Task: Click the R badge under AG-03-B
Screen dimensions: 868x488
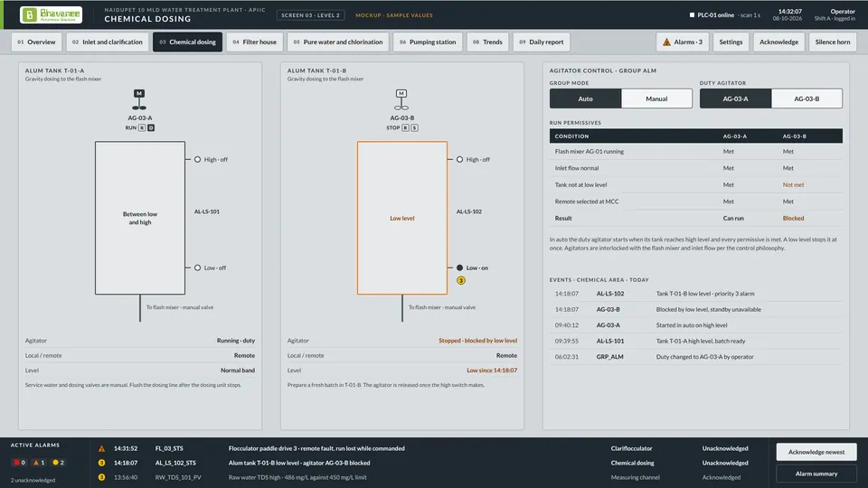Action: pyautogui.click(x=405, y=127)
